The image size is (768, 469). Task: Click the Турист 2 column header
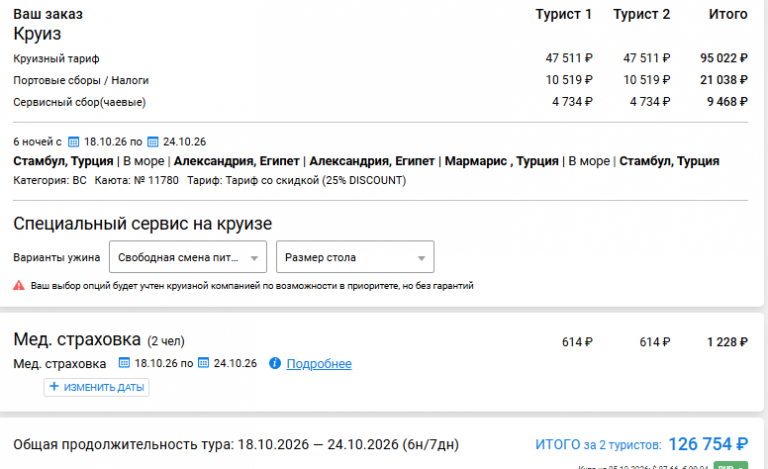tap(641, 14)
